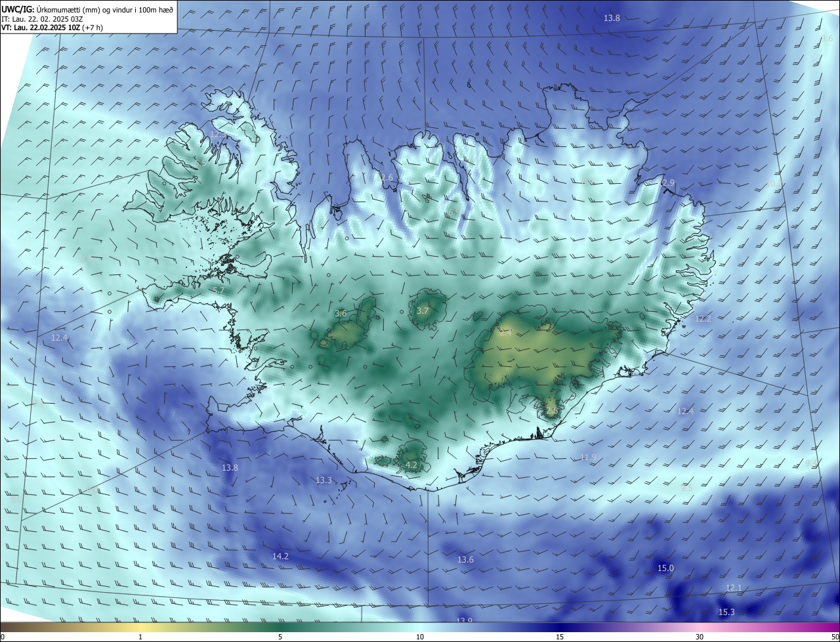
Task: Click the 11.9 value label
Action: tap(589, 458)
